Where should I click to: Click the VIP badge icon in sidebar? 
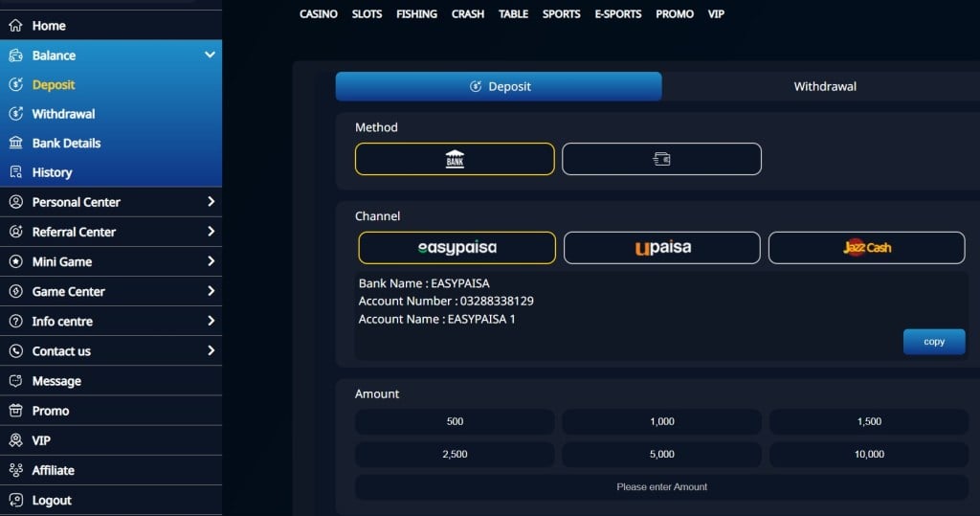[x=15, y=440]
